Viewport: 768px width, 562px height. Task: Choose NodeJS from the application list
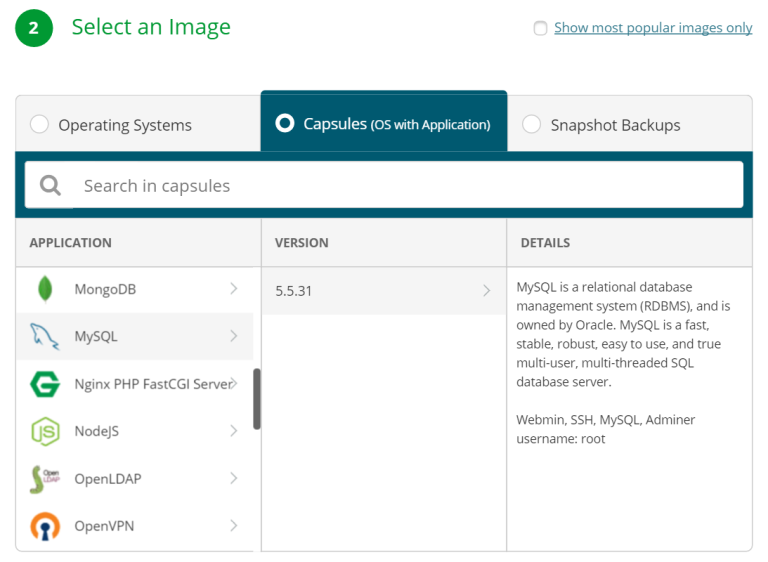point(96,431)
